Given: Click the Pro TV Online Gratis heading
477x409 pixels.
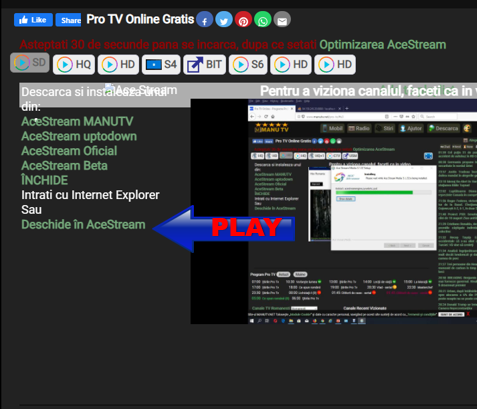Looking at the screenshot, I should tap(140, 19).
